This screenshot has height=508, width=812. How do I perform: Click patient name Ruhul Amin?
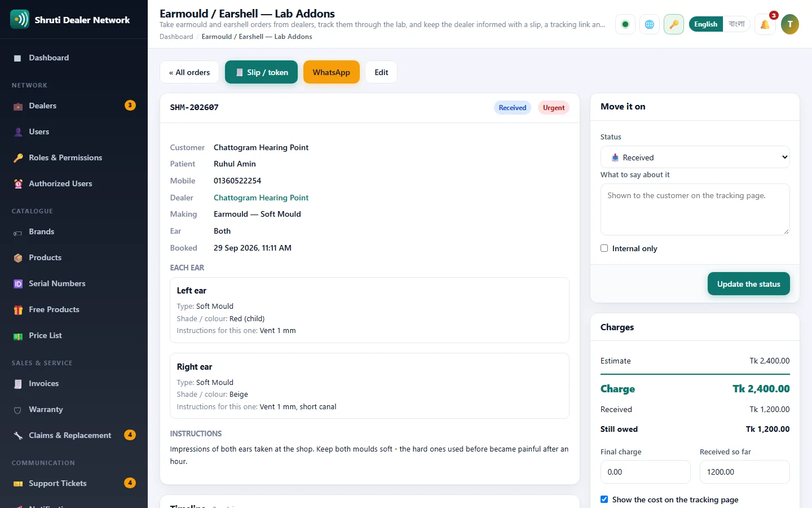tap(235, 164)
